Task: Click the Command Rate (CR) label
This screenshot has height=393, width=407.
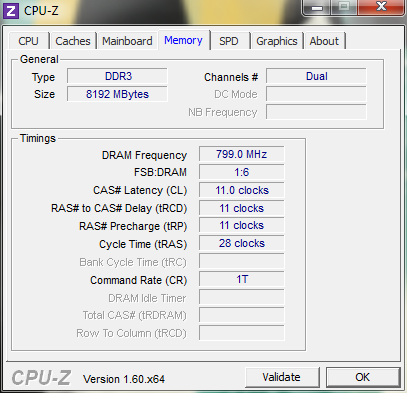Action: click(139, 280)
